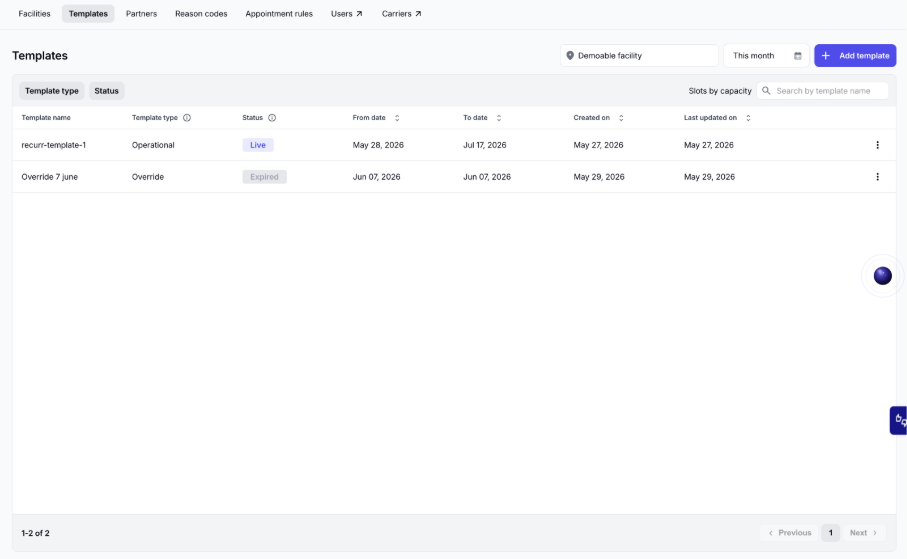907x559 pixels.
Task: Select the Templates tab
Action: point(88,13)
